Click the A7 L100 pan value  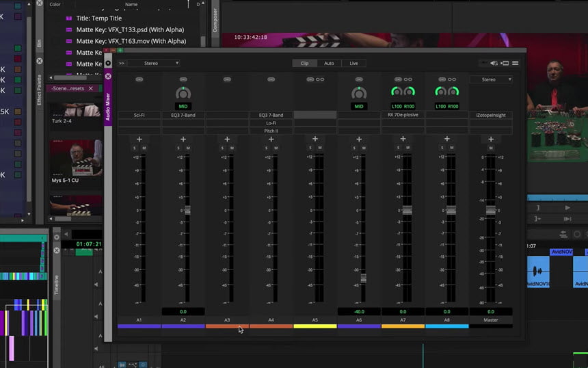click(x=397, y=106)
